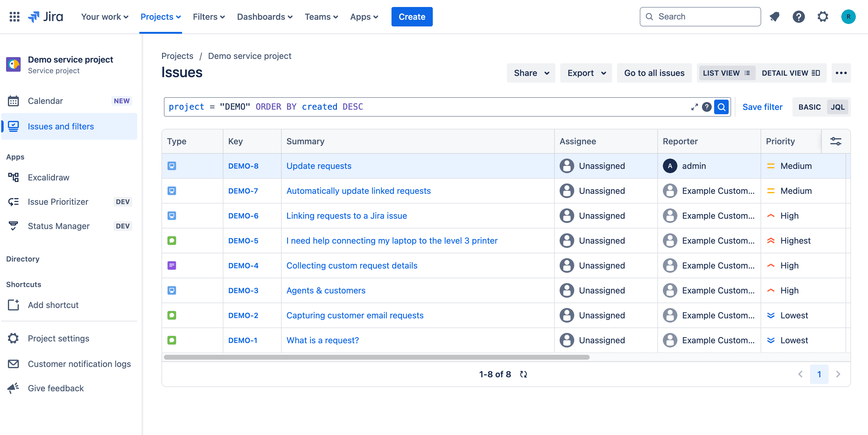Open the JQL syntax help icon
Screen dimensions: 868x435
tap(707, 107)
